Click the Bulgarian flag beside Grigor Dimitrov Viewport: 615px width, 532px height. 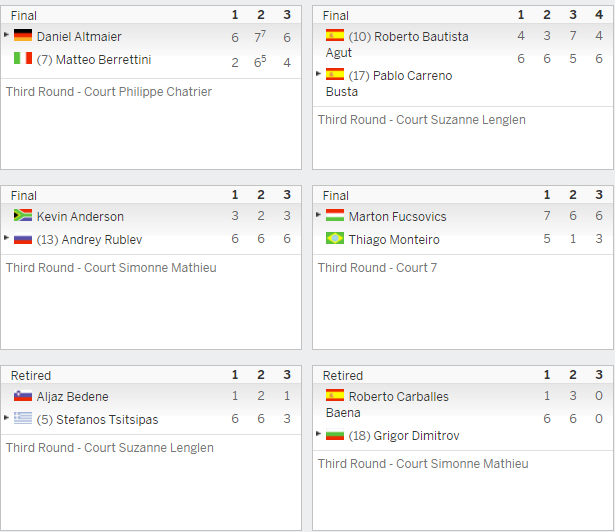tap(335, 435)
